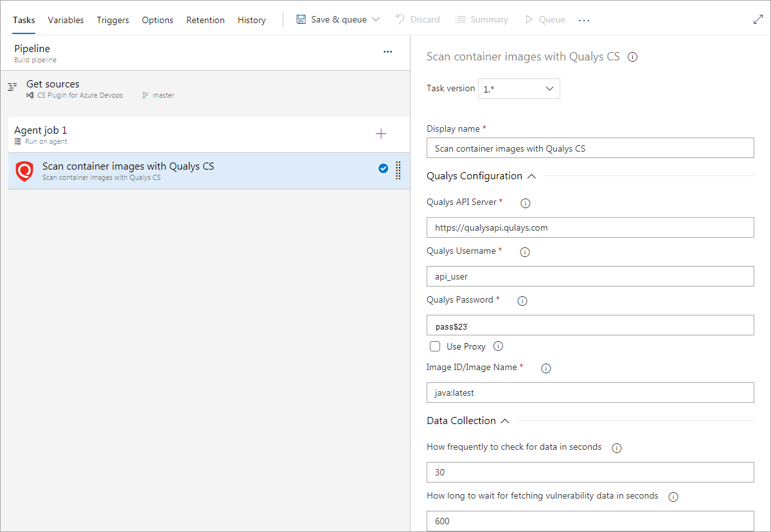Click the Qualys Username field

pyautogui.click(x=590, y=276)
